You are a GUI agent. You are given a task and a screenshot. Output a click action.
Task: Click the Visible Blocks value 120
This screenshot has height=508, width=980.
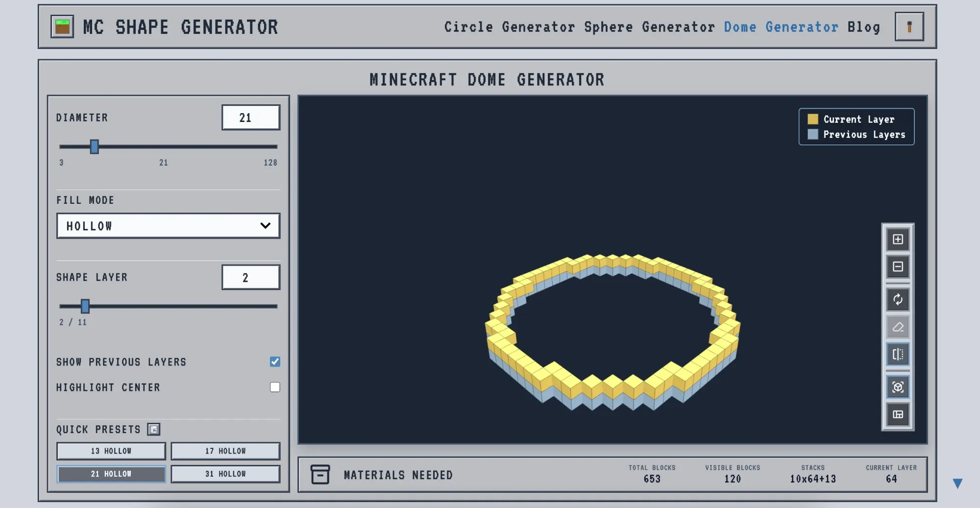click(733, 479)
